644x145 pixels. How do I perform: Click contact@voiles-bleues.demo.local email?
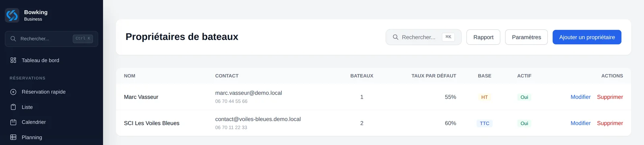tap(258, 119)
